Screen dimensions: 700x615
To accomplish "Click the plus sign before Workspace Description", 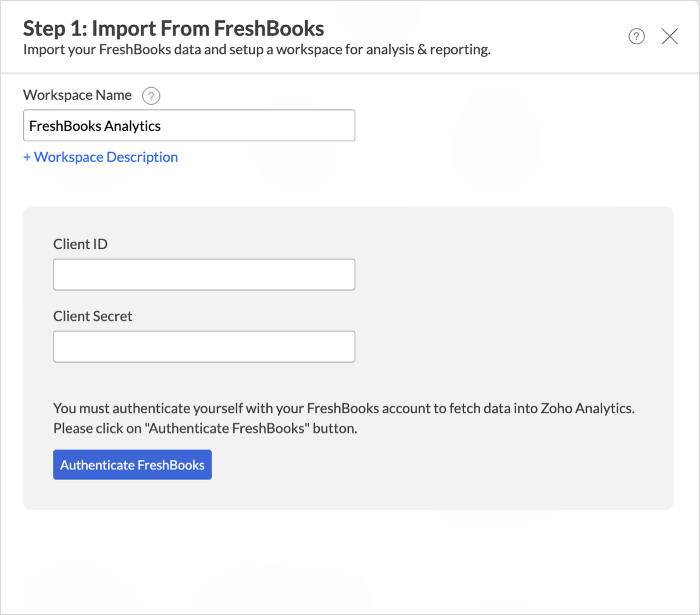I will click(27, 158).
